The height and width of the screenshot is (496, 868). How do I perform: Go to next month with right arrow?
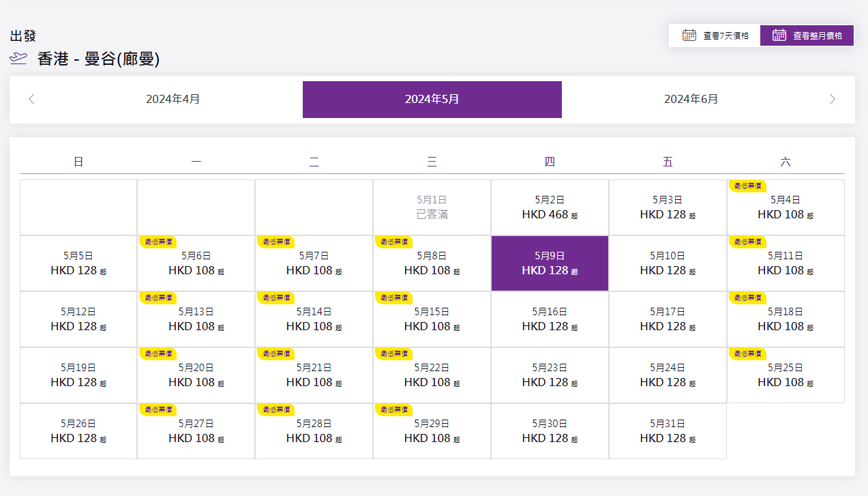click(x=832, y=99)
